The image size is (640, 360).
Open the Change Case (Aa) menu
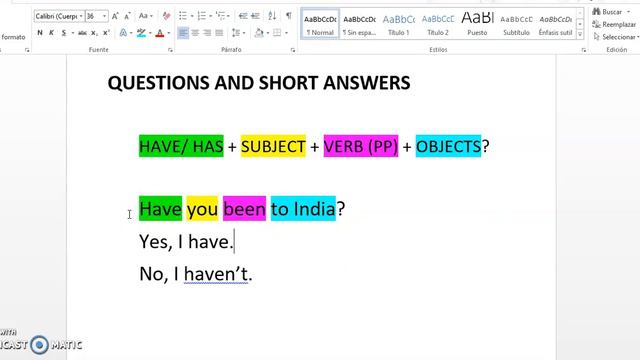(x=145, y=16)
